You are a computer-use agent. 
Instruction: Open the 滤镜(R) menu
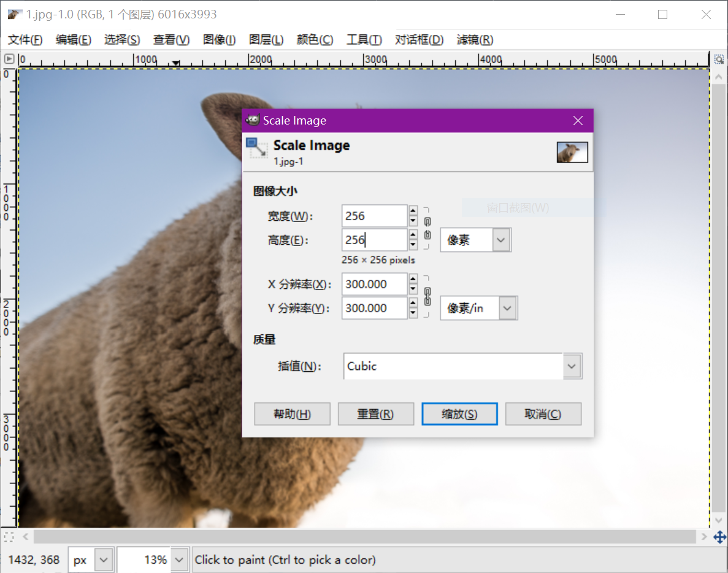click(x=474, y=40)
